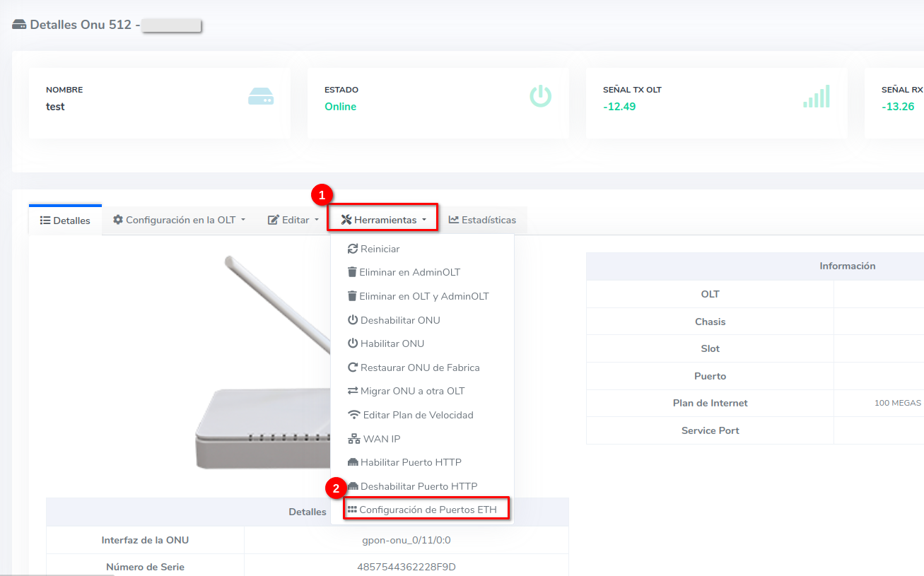The width and height of the screenshot is (924, 576).
Task: Click the wifi icon for Editar Plan de Velocidad
Action: 354,415
